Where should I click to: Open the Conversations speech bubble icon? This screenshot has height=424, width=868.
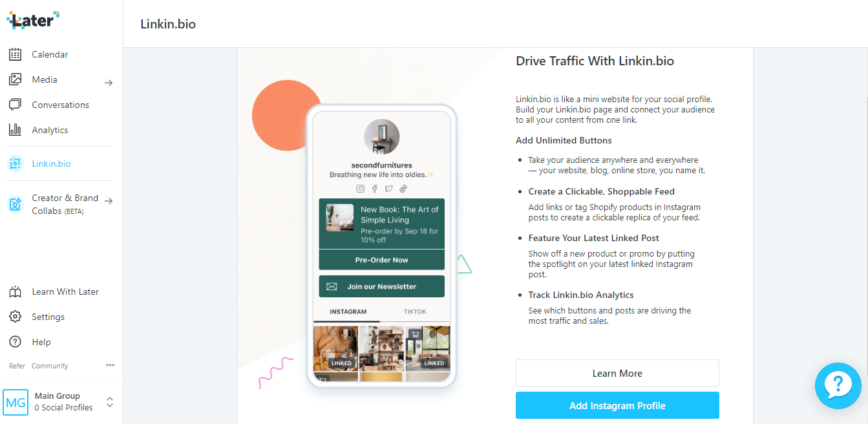[x=15, y=105]
